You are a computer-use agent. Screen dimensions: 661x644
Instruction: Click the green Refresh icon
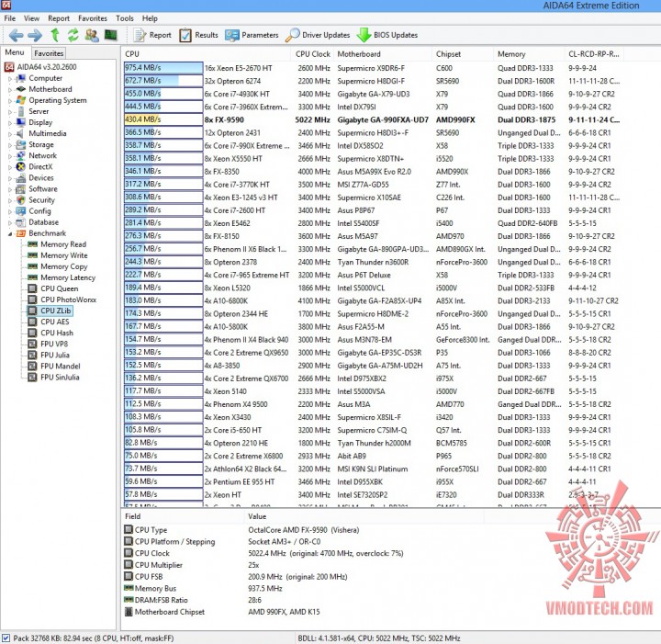[x=73, y=35]
